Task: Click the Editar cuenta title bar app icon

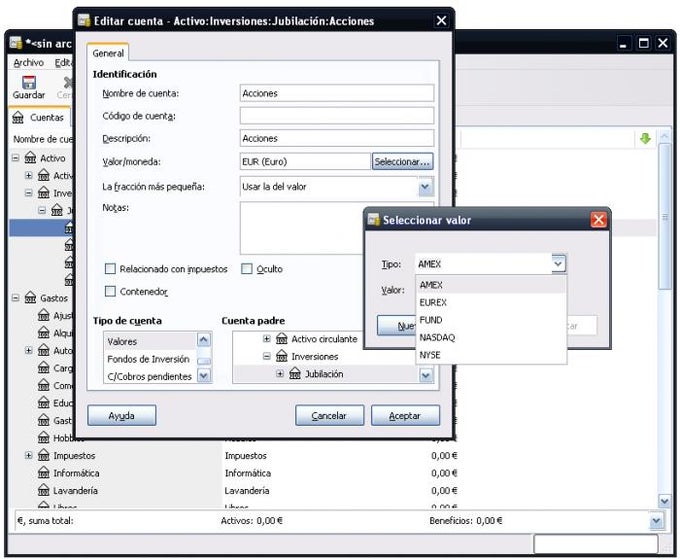Action: tap(84, 20)
